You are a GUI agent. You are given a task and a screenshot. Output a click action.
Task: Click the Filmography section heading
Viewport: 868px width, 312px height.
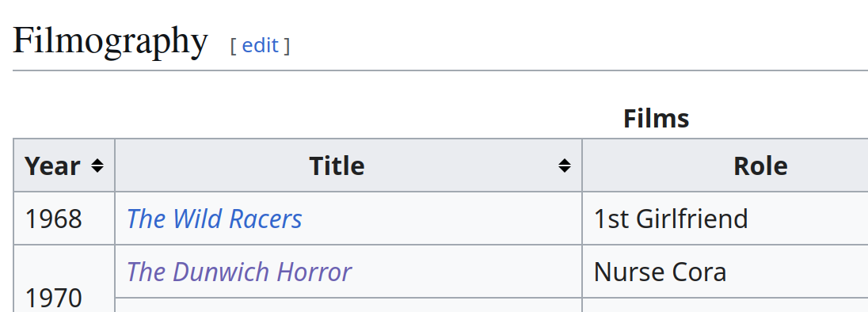tap(110, 41)
